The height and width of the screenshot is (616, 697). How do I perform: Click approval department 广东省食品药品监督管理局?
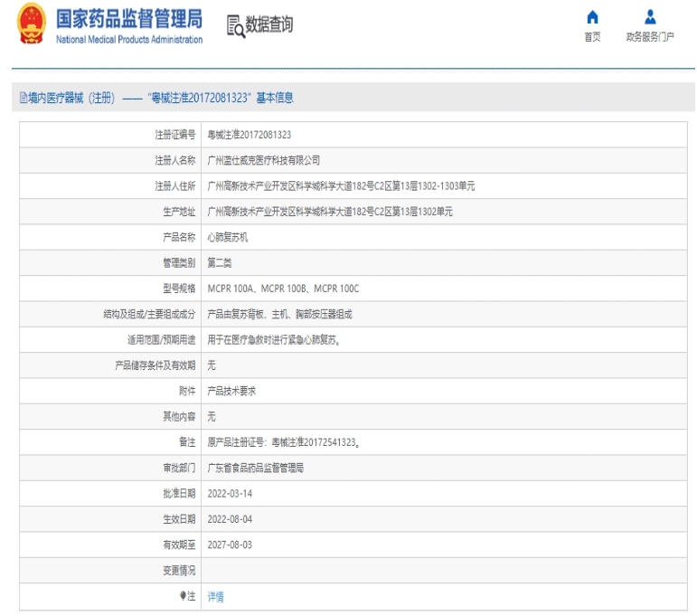(256, 469)
